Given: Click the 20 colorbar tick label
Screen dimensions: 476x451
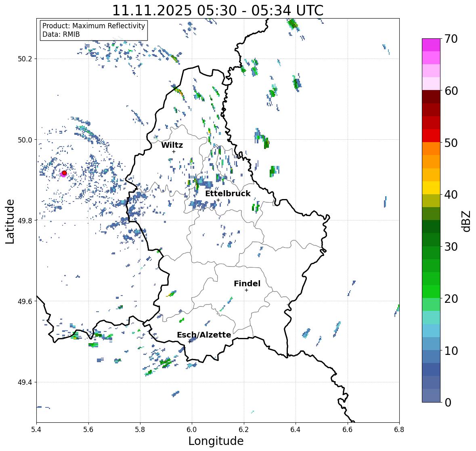Looking at the screenshot, I should (x=451, y=299).
